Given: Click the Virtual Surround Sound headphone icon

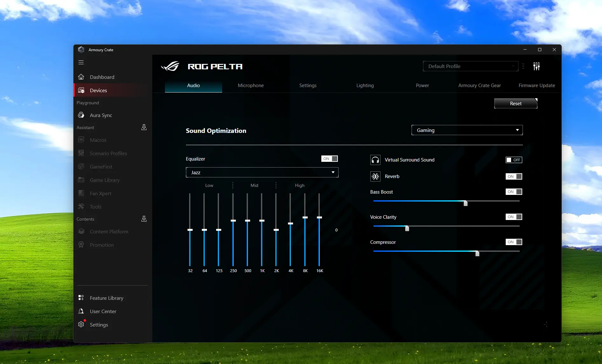Looking at the screenshot, I should coord(375,160).
